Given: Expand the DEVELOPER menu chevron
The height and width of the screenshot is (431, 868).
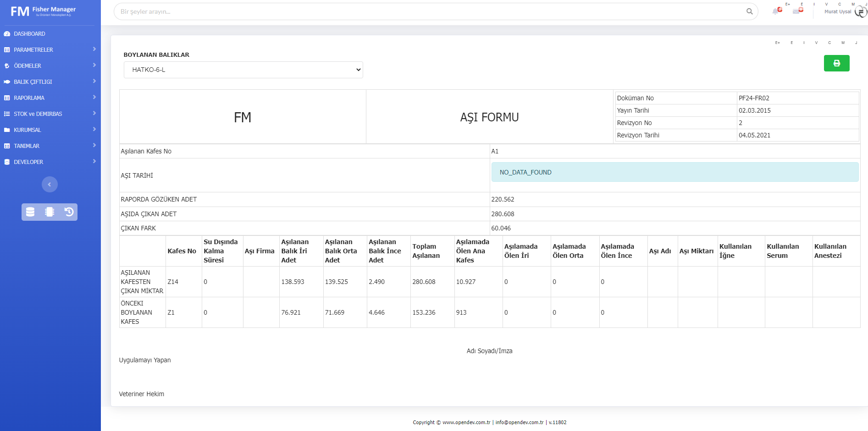Looking at the screenshot, I should (x=94, y=161).
